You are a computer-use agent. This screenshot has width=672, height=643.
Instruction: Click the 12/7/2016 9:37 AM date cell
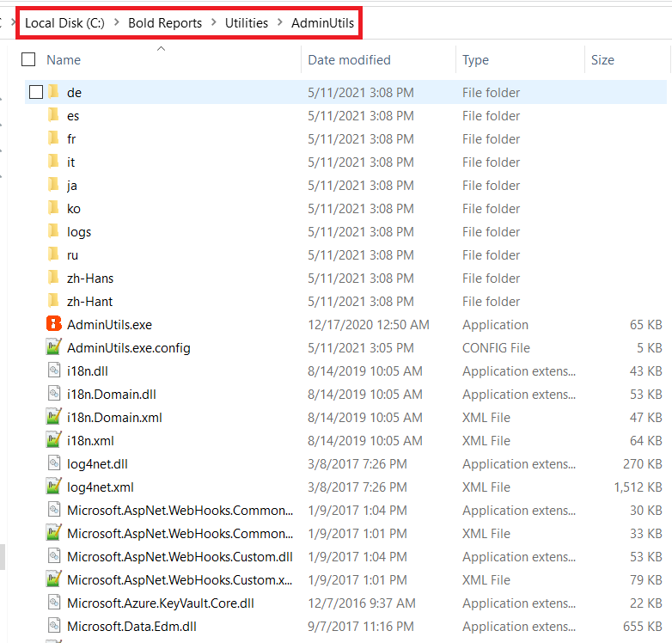pyautogui.click(x=362, y=603)
